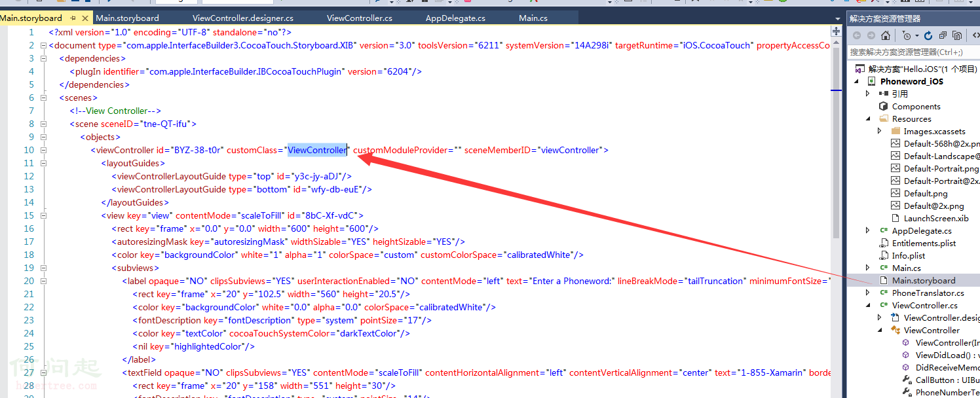This screenshot has height=398, width=980.
Task: Expand the AppDelegate.cs tree node
Action: point(868,231)
